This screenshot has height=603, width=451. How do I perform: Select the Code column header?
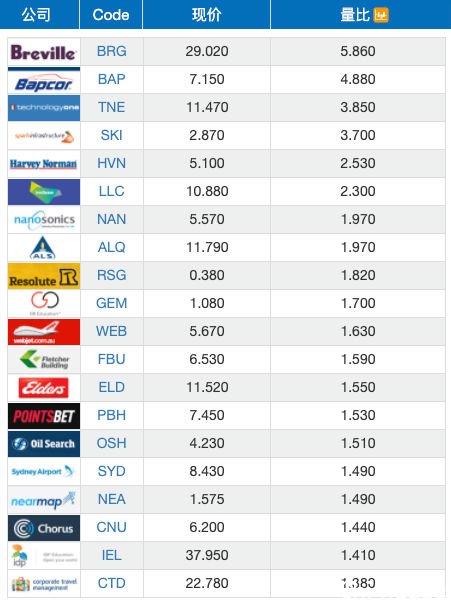point(111,15)
